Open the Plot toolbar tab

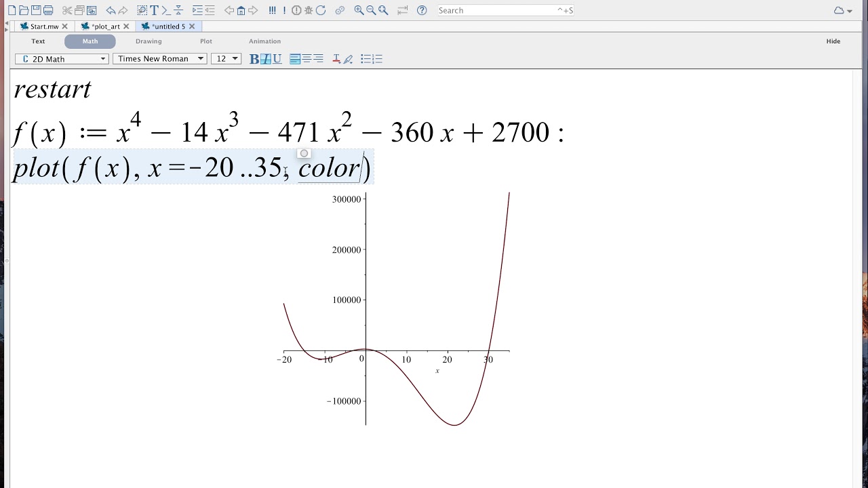pos(206,41)
